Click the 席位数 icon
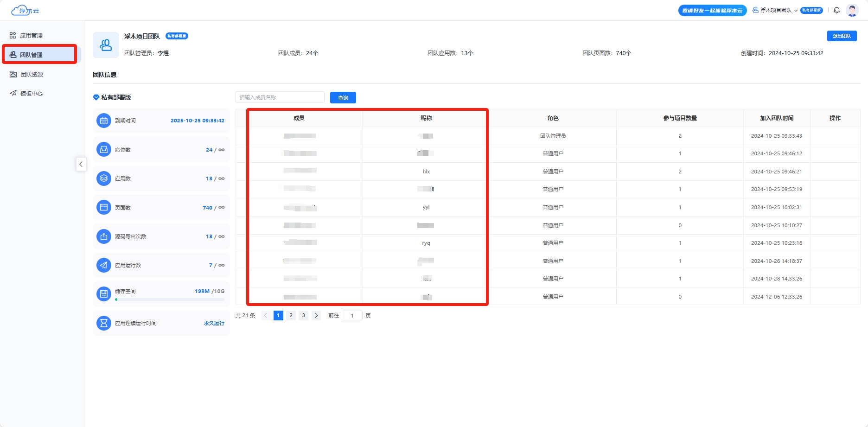868x427 pixels. (x=104, y=150)
